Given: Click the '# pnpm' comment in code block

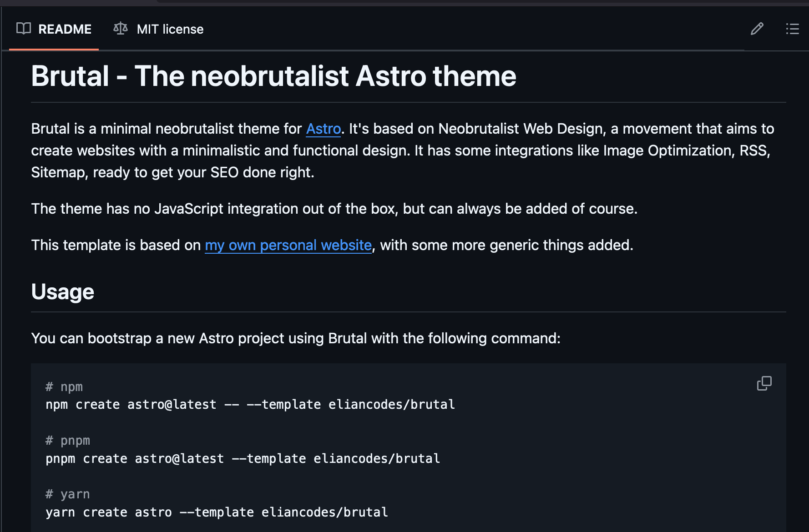Looking at the screenshot, I should (x=68, y=440).
